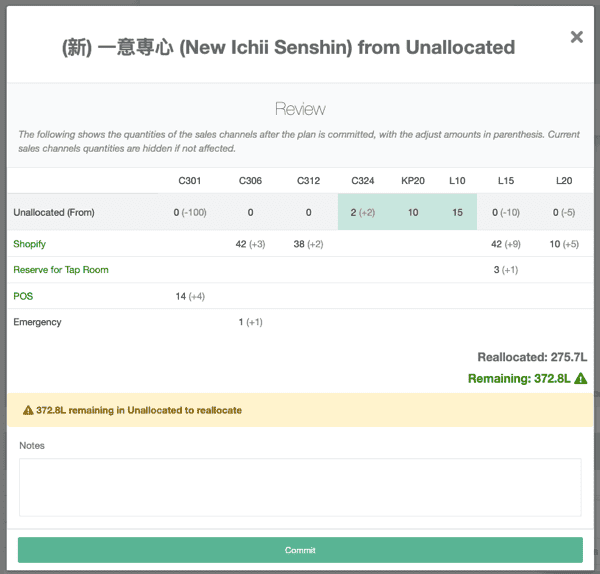Select the C324 column header
Image resolution: width=600 pixels, height=574 pixels.
point(363,181)
